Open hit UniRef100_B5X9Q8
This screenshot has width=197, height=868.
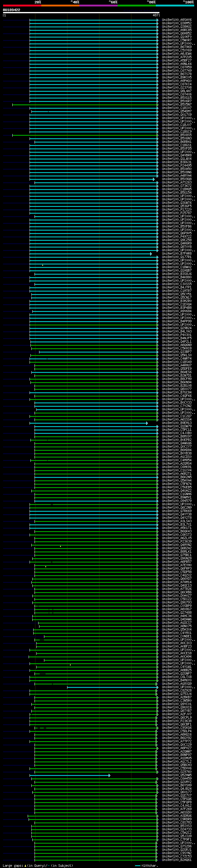point(176,179)
